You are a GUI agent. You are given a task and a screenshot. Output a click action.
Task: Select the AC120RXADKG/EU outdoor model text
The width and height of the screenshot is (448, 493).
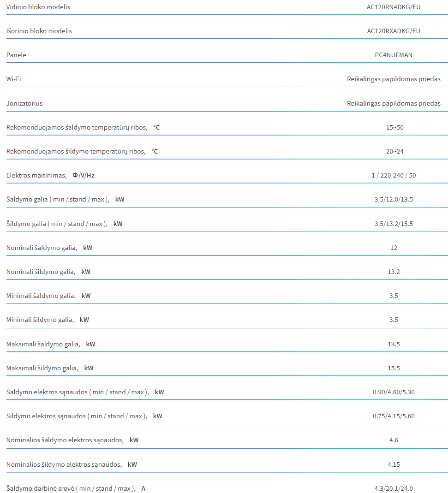(393, 31)
